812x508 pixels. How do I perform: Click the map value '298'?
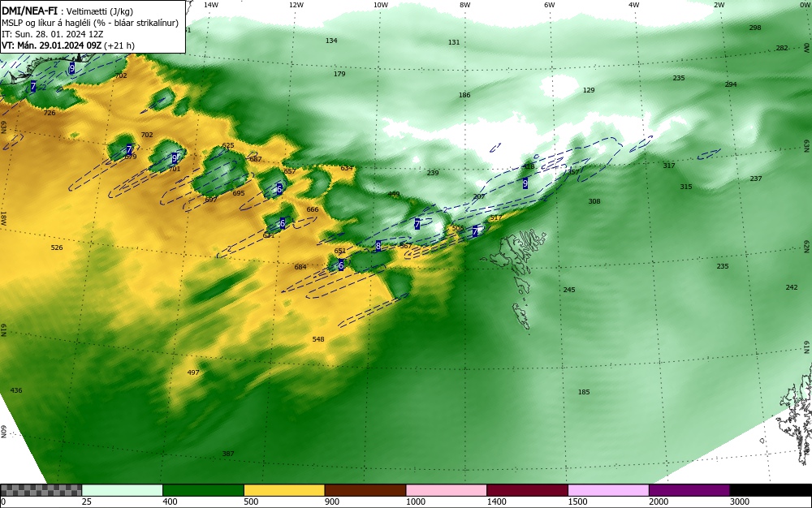[755, 28]
